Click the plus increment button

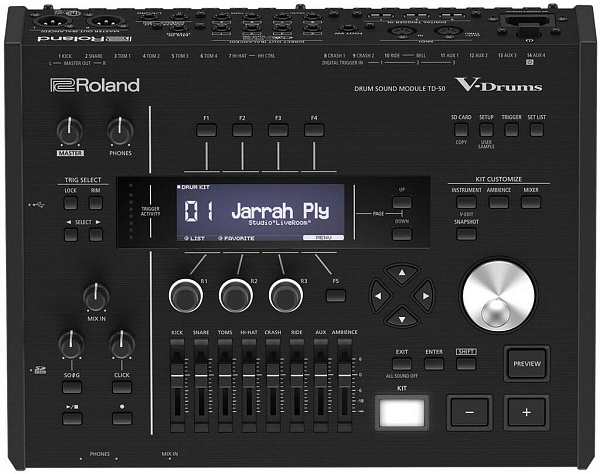tap(527, 412)
